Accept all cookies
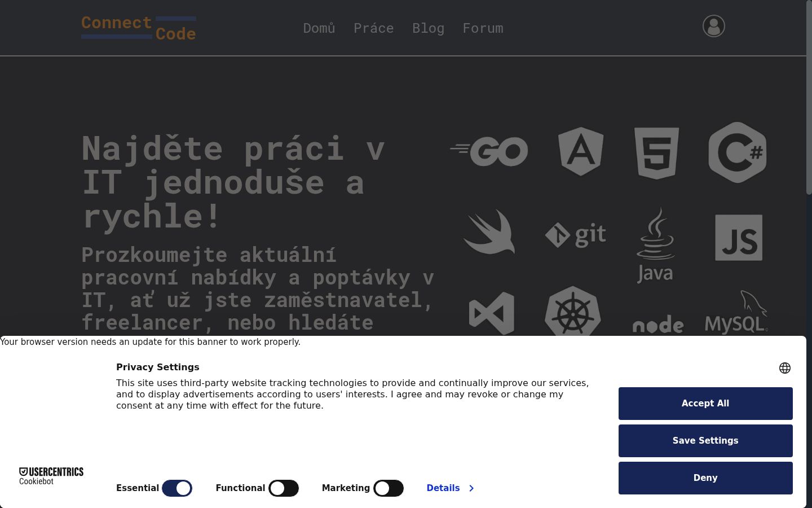812x508 pixels. coord(705,404)
